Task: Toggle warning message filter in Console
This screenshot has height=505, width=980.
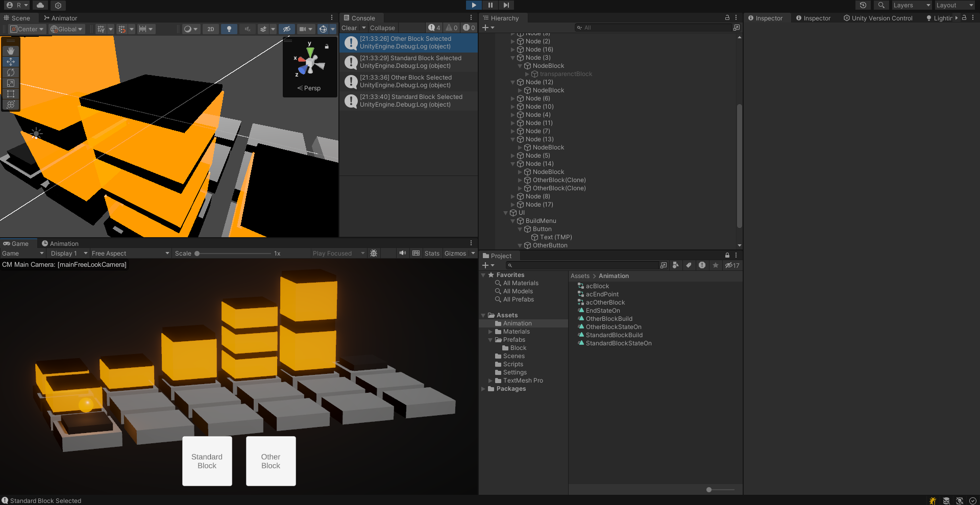Action: click(452, 28)
